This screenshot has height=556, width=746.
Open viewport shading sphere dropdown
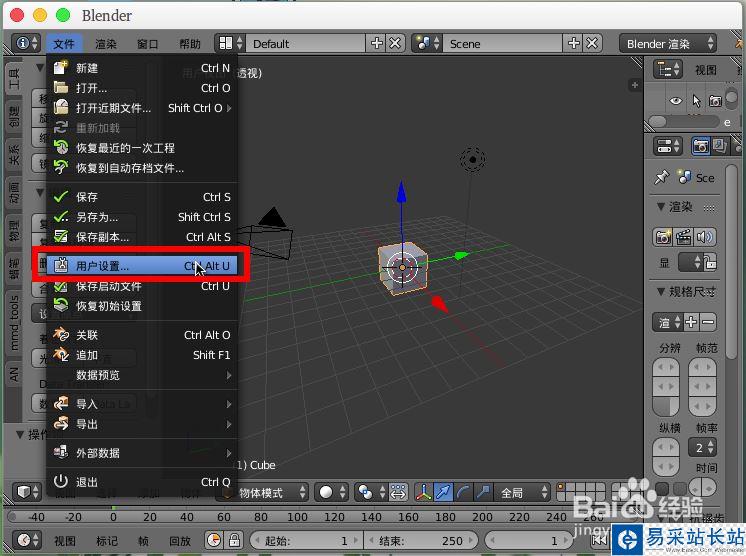click(x=332, y=492)
